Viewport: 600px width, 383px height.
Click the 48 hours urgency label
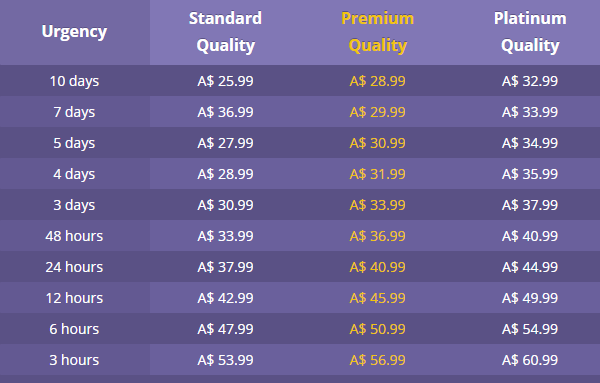click(x=74, y=236)
